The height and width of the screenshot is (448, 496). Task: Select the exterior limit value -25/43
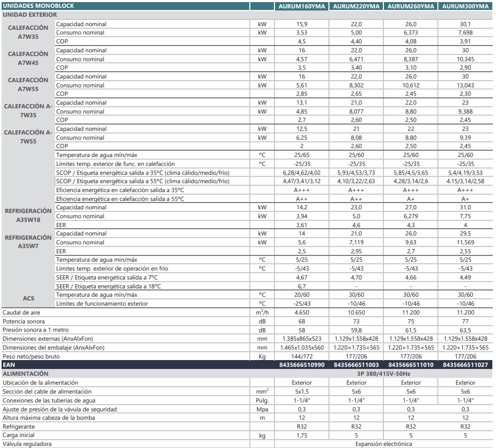click(x=302, y=304)
